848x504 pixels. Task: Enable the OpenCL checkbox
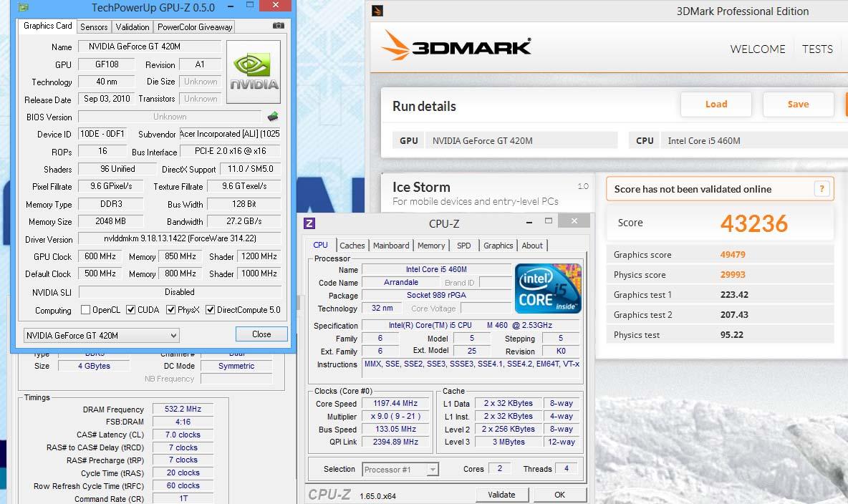85,309
